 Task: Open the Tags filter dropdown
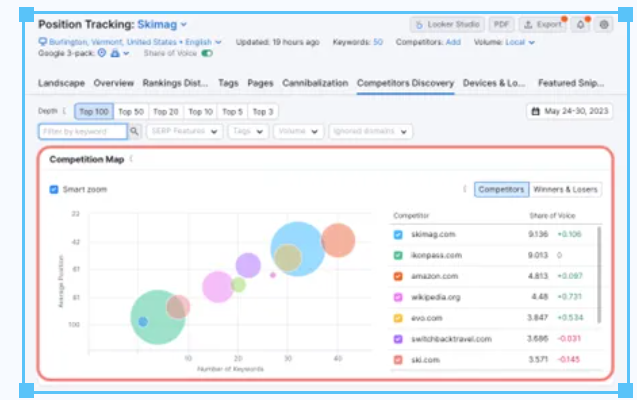click(248, 131)
